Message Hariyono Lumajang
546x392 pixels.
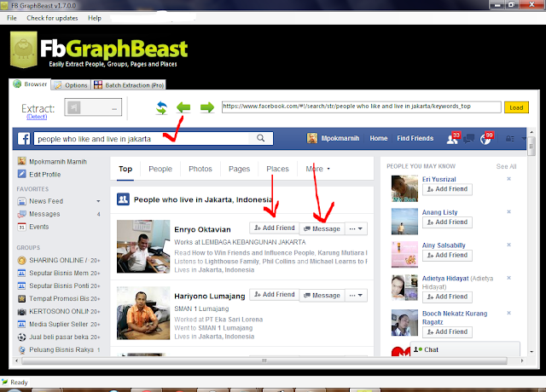(x=322, y=296)
